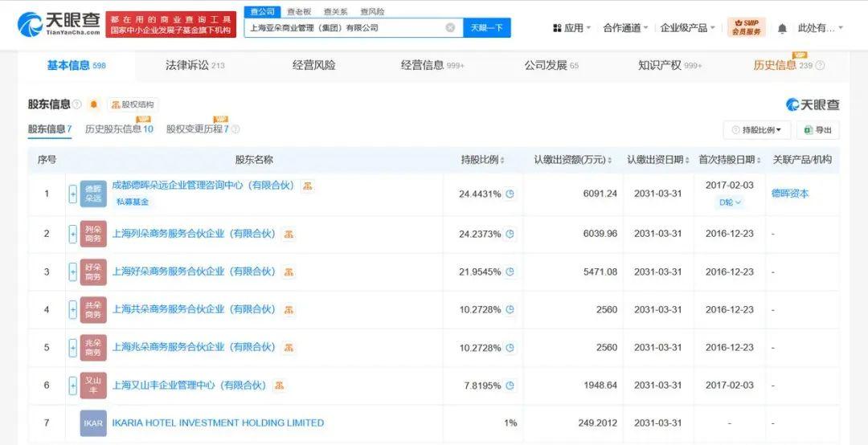Click the 天眼一下 search button
Image resolution: width=868 pixels, height=445 pixels.
[x=486, y=27]
